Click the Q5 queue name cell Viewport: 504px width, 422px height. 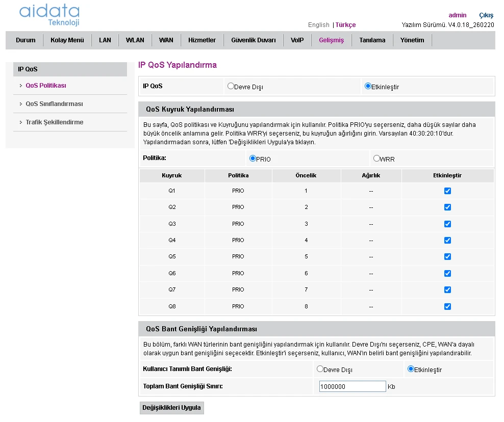coord(172,256)
